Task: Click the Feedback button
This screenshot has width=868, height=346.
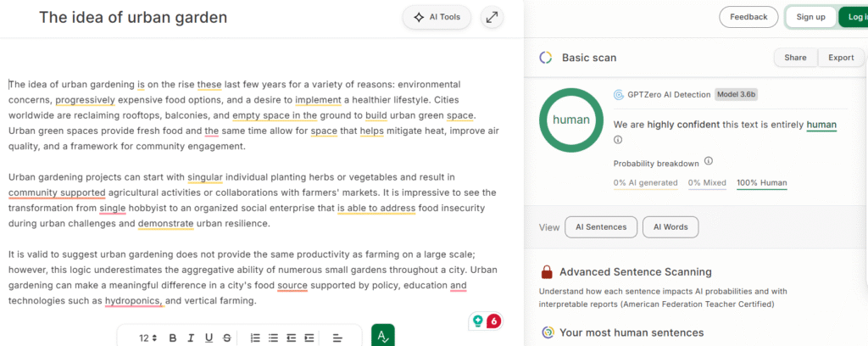Action: click(x=748, y=17)
